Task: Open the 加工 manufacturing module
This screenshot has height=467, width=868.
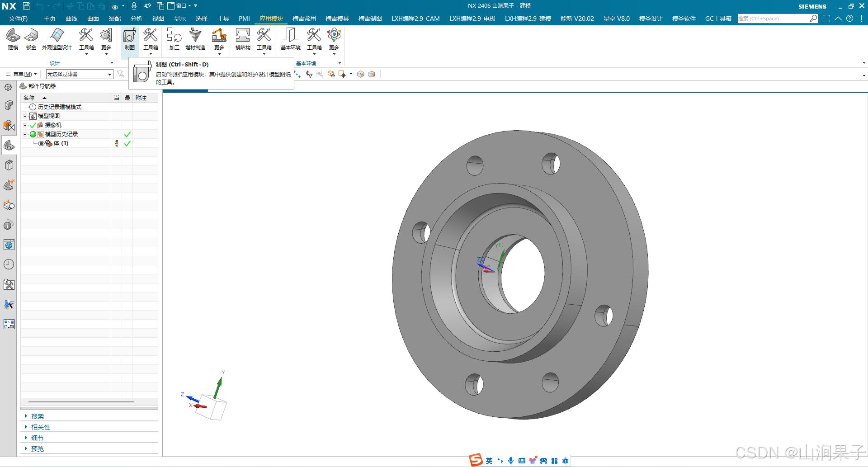Action: (174, 39)
